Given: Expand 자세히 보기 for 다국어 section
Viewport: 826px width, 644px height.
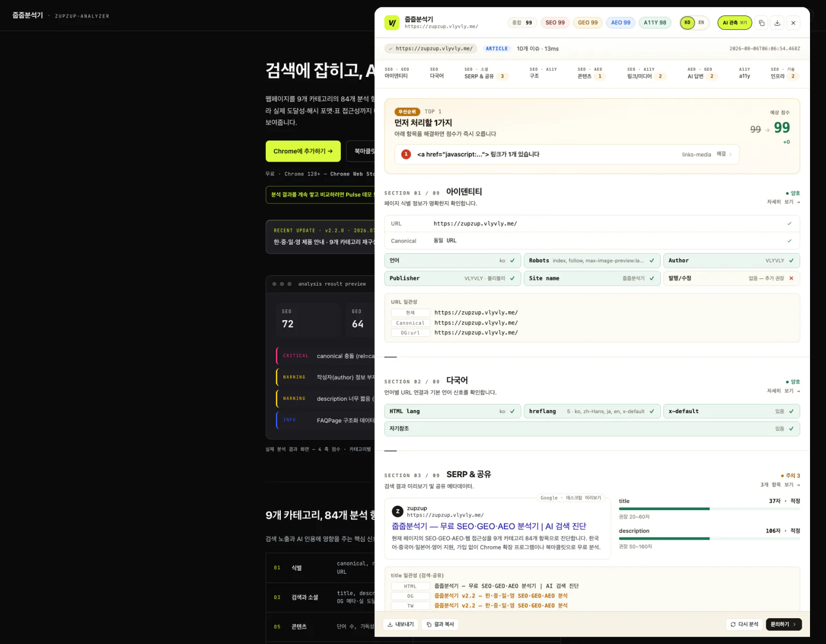Looking at the screenshot, I should (x=783, y=391).
